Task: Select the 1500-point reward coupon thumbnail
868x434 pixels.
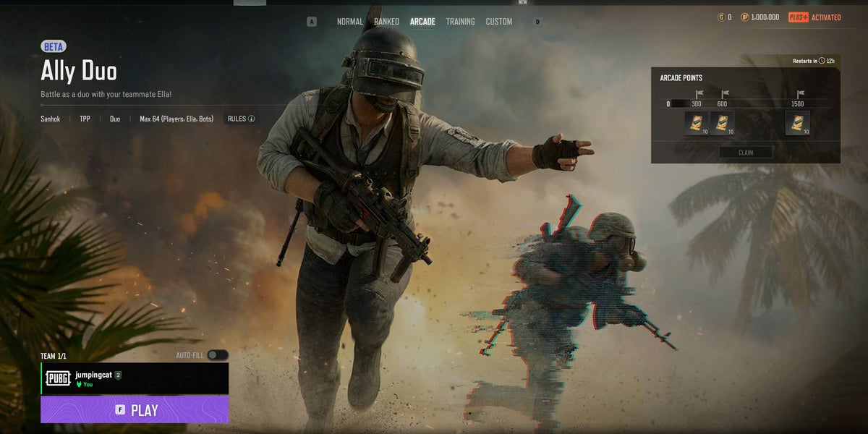Action: pos(798,123)
